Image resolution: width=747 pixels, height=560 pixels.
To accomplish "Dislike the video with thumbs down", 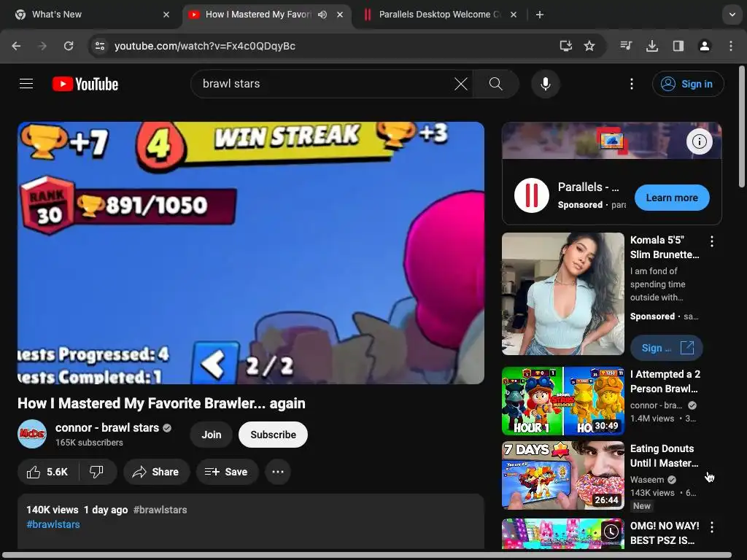I will pos(97,472).
